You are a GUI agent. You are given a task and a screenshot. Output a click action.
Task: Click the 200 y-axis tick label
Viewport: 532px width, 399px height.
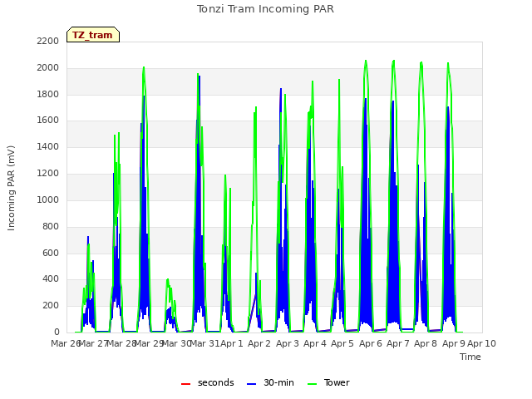pyautogui.click(x=51, y=306)
